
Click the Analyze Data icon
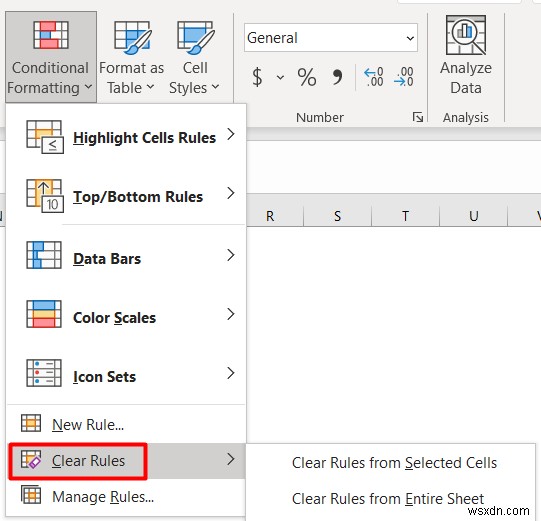click(x=466, y=35)
